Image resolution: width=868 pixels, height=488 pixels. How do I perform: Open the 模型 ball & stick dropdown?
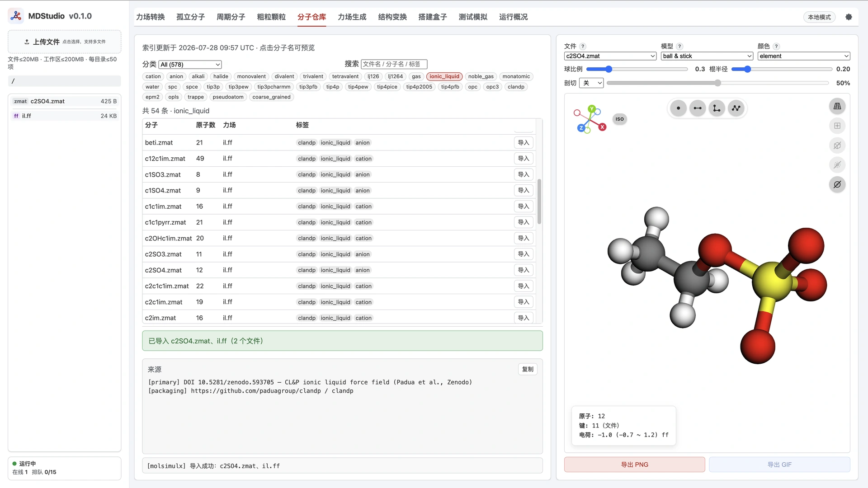[x=707, y=56]
